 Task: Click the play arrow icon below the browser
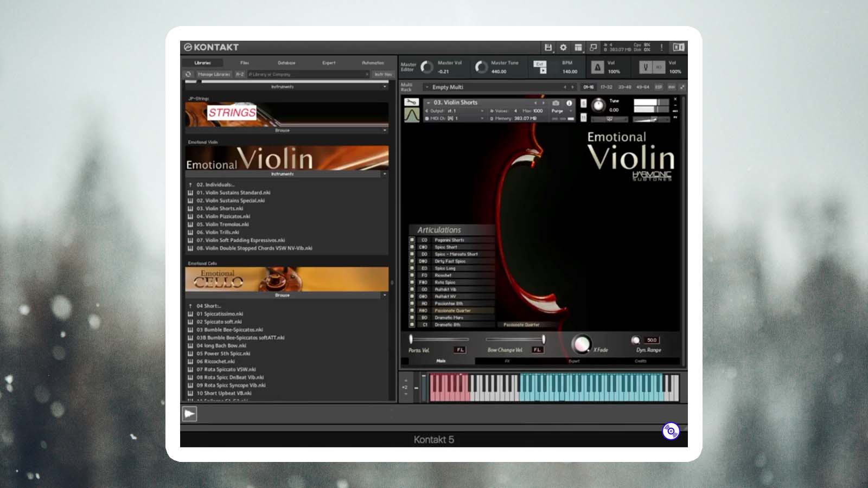[189, 414]
